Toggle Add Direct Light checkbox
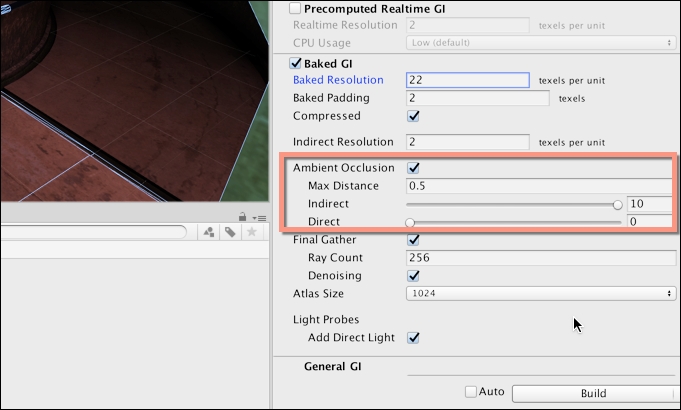This screenshot has width=681, height=410. tap(413, 337)
